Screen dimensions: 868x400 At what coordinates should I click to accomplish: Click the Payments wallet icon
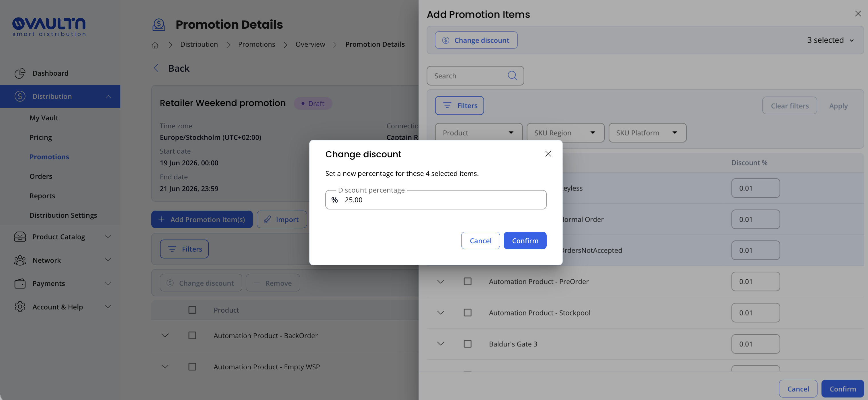tap(20, 283)
